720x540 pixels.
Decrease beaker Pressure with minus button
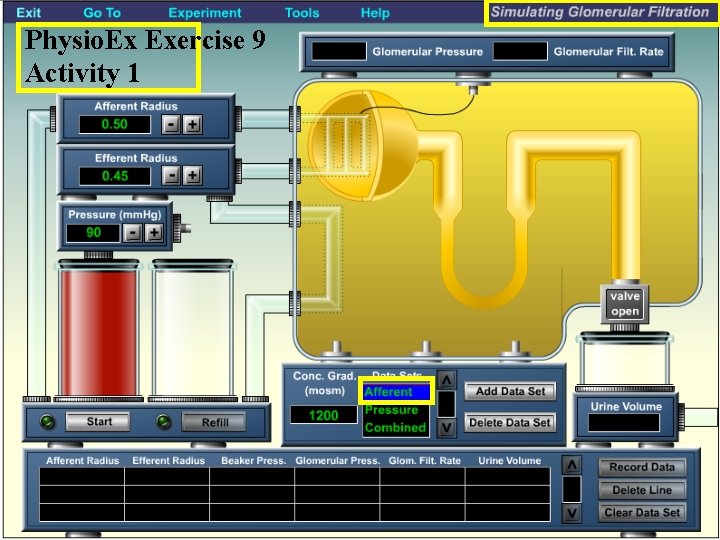[132, 233]
